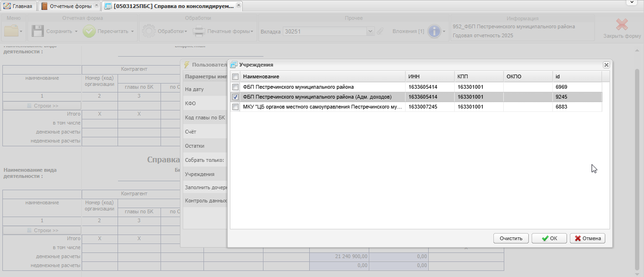Sort by the ОКПО column header
This screenshot has height=277, width=644.
pos(528,76)
